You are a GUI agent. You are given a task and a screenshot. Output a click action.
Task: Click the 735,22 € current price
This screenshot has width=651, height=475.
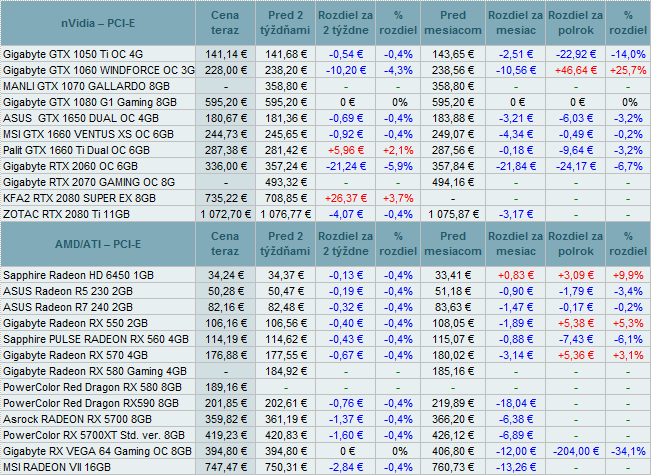click(x=226, y=198)
